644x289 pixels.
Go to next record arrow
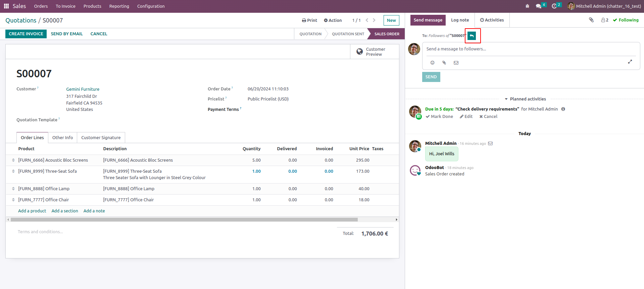(374, 20)
